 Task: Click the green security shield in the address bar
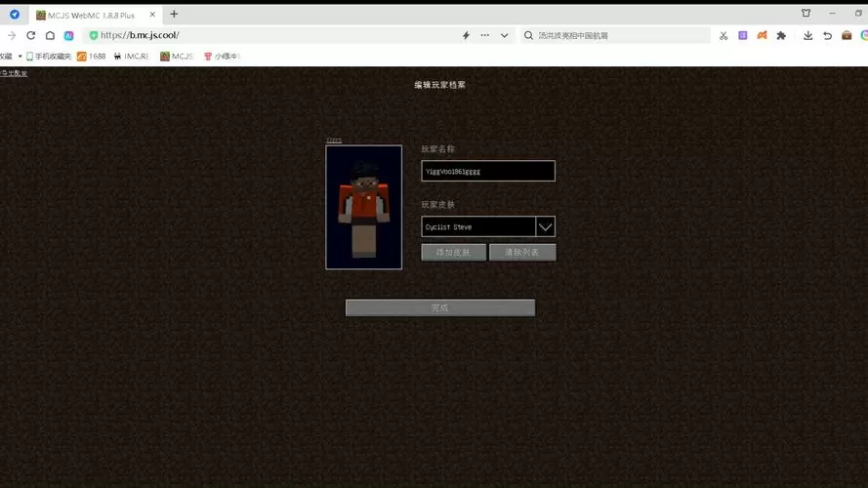[93, 35]
